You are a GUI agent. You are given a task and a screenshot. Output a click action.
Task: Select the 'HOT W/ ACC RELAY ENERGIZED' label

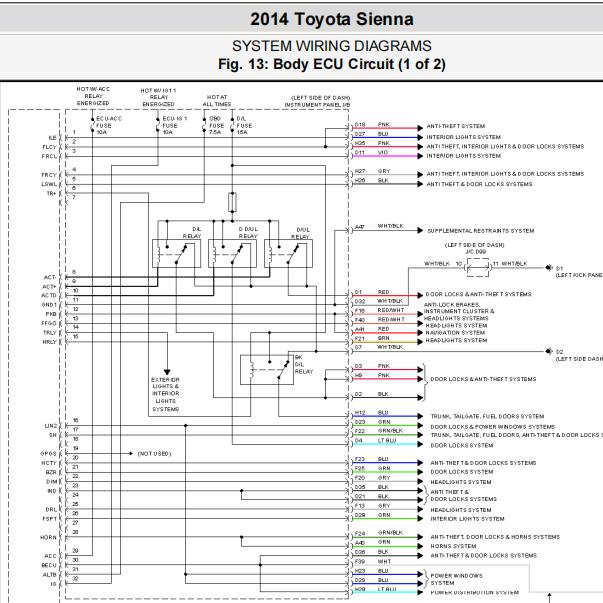click(x=93, y=96)
